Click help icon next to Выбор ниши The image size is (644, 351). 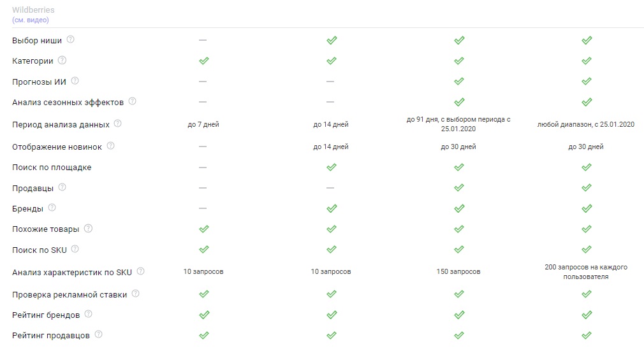(71, 39)
